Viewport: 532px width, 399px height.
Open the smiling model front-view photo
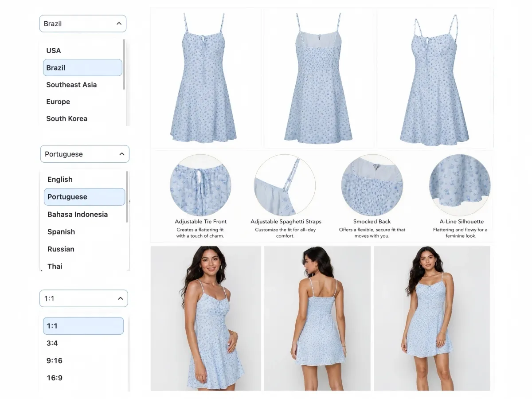(x=206, y=318)
